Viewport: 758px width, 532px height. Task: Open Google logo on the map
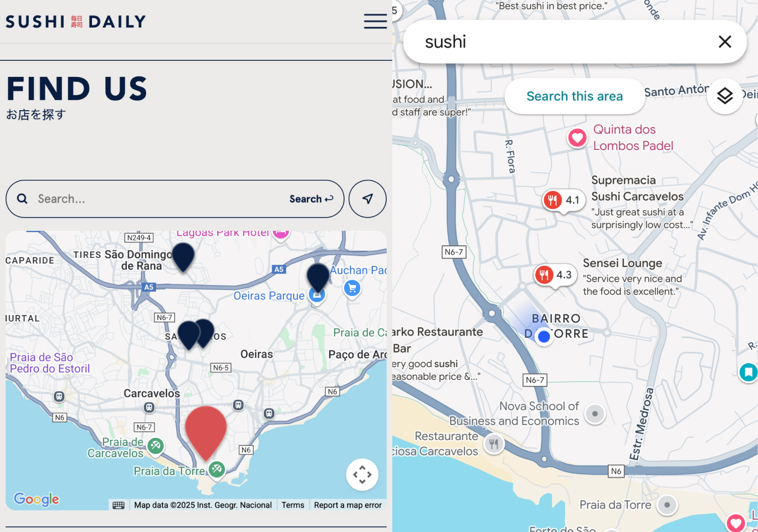37,499
